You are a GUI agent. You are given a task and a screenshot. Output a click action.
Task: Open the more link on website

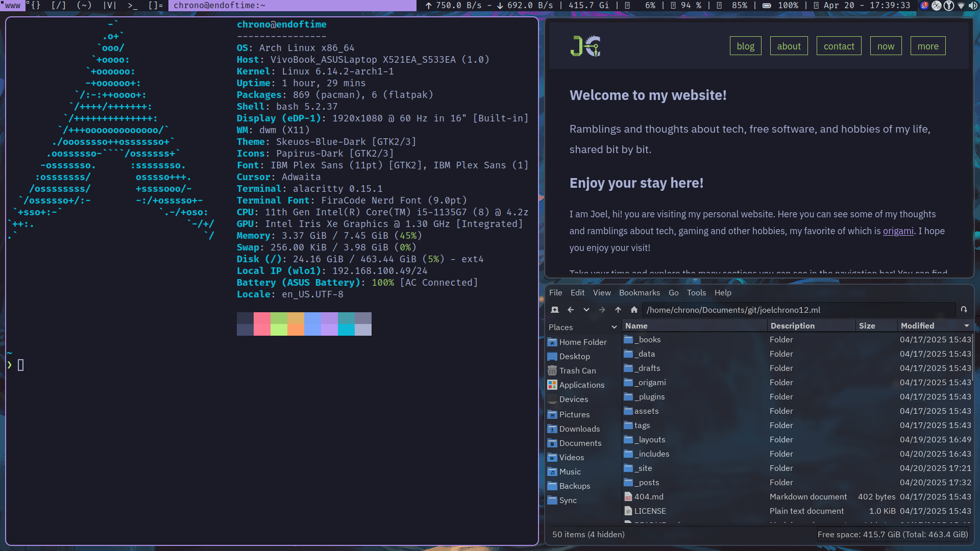click(927, 46)
